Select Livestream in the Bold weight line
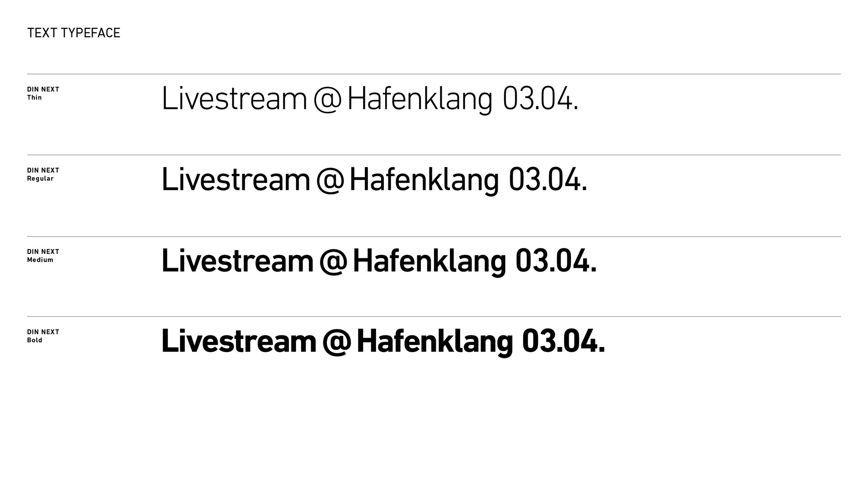The height and width of the screenshot is (488, 868). point(239,342)
